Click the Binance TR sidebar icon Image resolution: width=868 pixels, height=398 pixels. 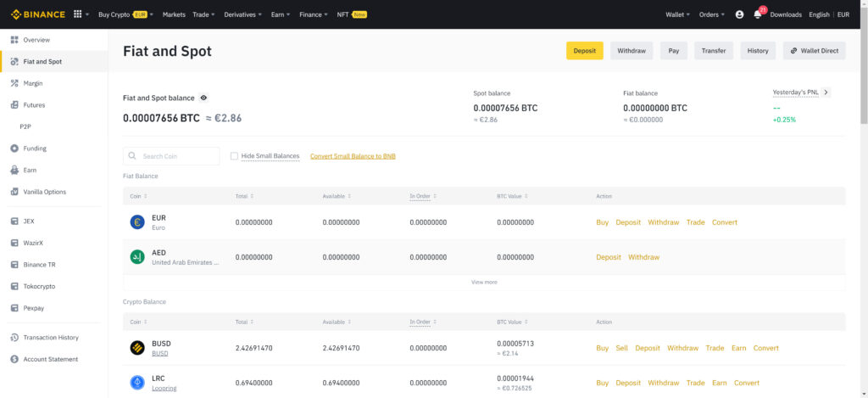tap(15, 265)
